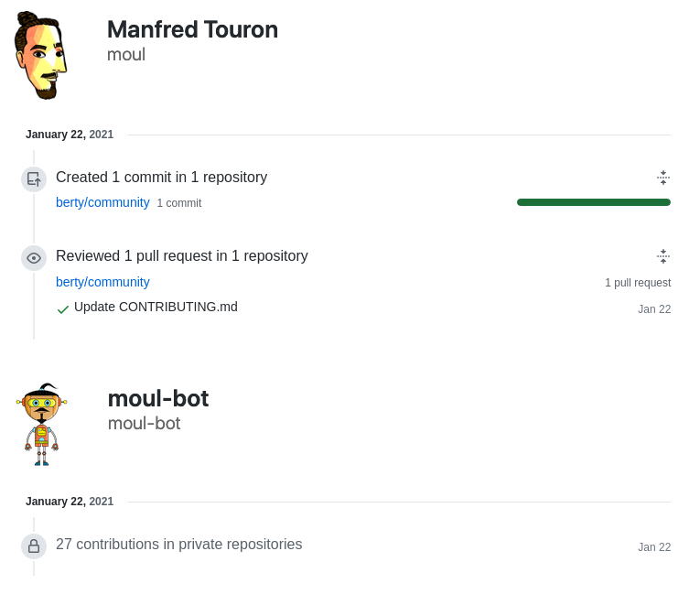Click the Created 1 commit in 1 repository heading

tap(162, 178)
